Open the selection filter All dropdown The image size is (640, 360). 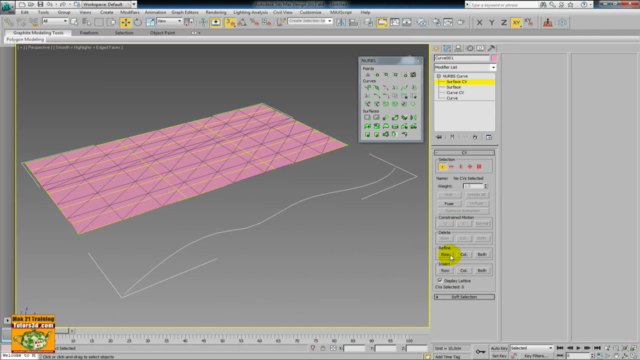tap(55, 21)
